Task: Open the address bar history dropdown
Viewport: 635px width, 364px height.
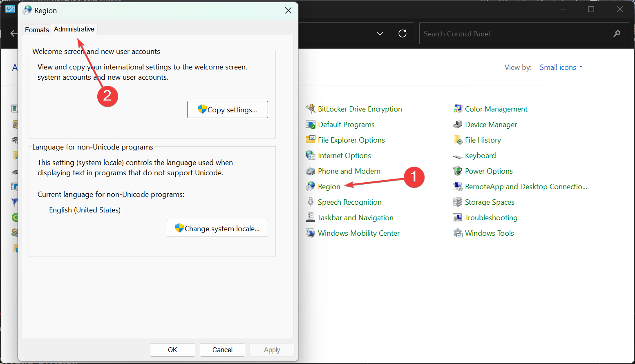Action: tap(380, 33)
